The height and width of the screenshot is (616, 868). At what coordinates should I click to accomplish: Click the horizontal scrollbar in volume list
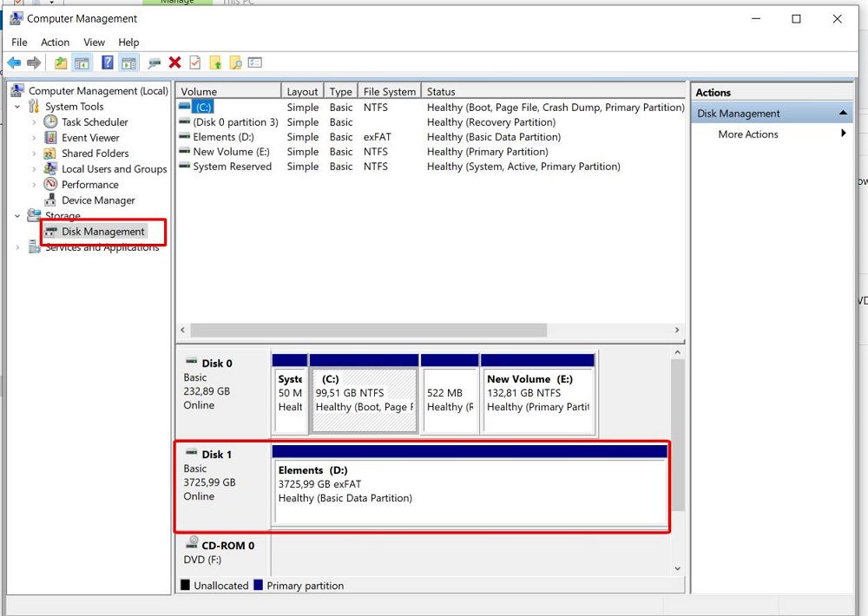(368, 331)
